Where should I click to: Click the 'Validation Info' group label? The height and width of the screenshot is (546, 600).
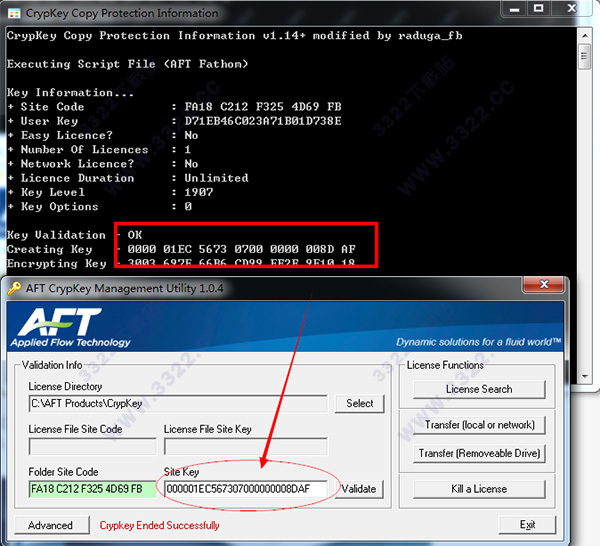click(52, 365)
